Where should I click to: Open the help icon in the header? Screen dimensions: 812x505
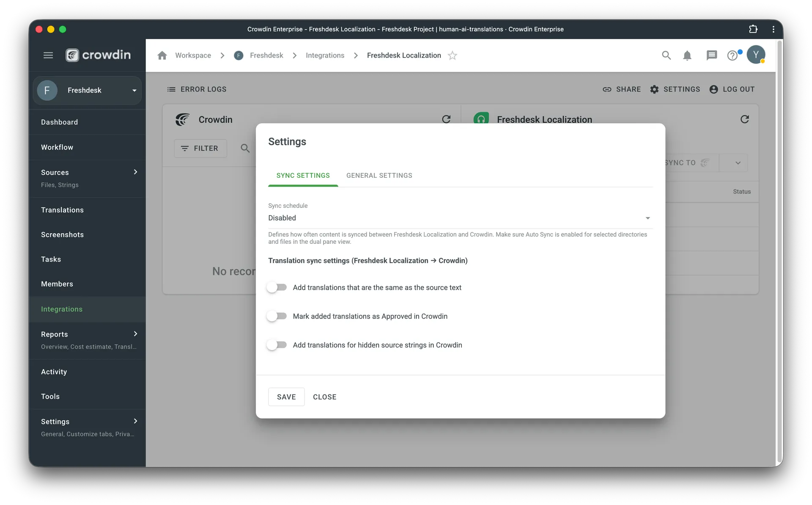[x=733, y=55]
